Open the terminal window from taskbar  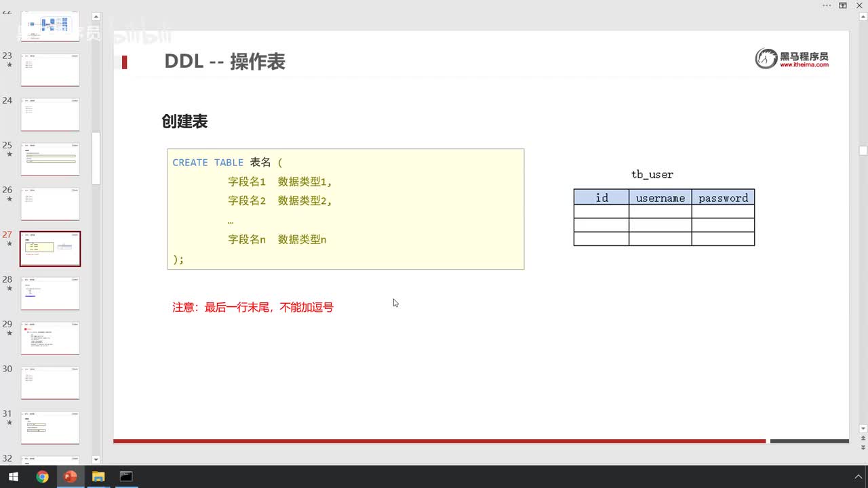(125, 476)
